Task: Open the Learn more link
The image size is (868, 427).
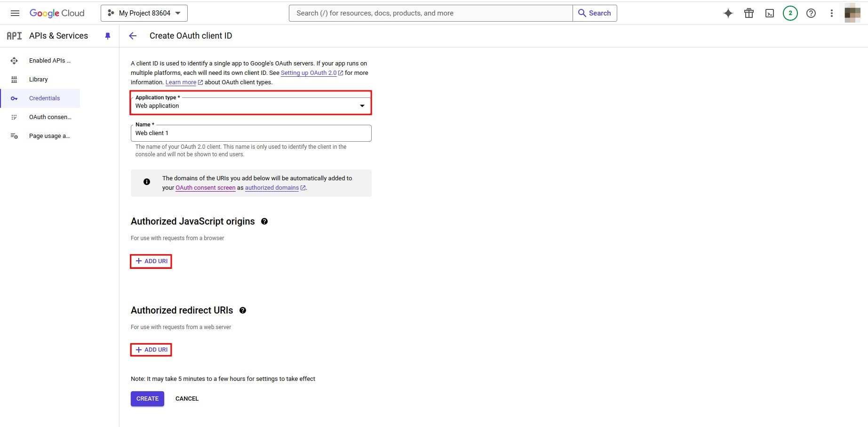Action: click(181, 82)
